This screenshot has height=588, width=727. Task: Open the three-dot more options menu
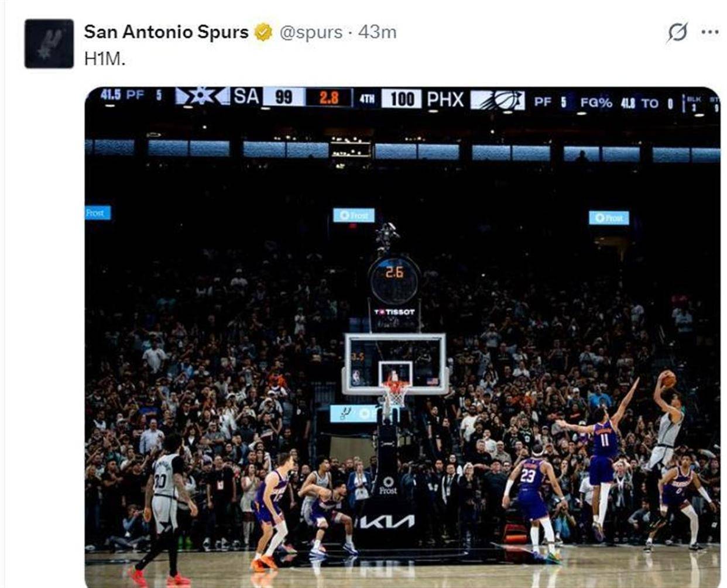pyautogui.click(x=709, y=33)
